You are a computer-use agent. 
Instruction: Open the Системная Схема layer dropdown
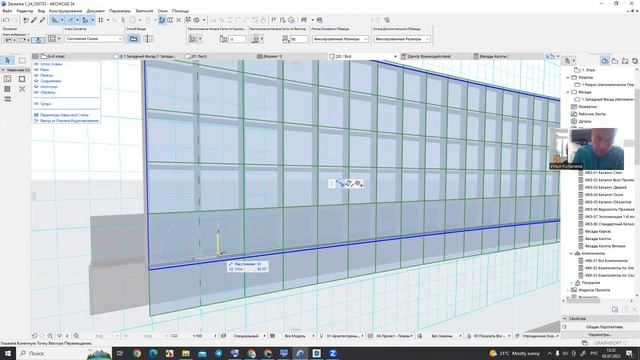tap(94, 39)
